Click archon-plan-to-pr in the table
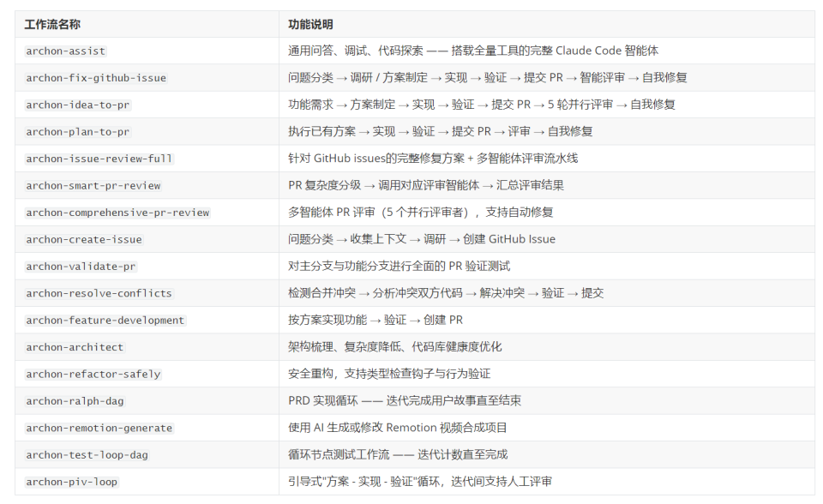 pyautogui.click(x=78, y=132)
